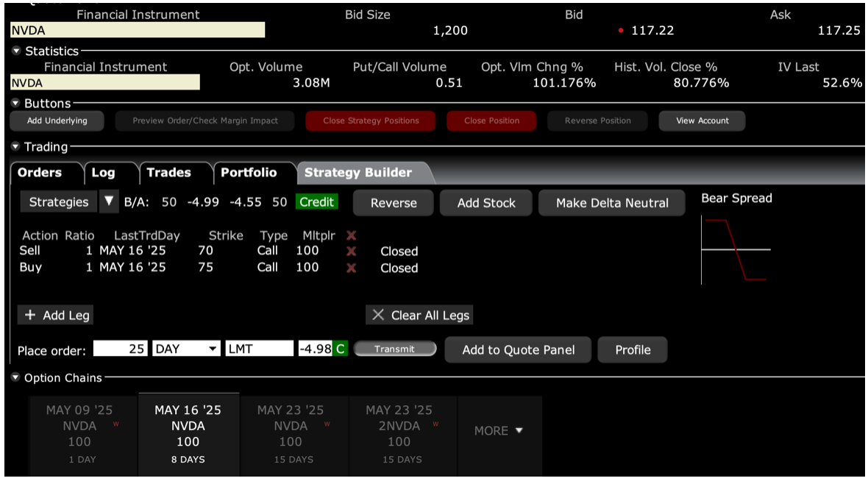Click Make Delta Neutral
The image size is (868, 481).
612,203
